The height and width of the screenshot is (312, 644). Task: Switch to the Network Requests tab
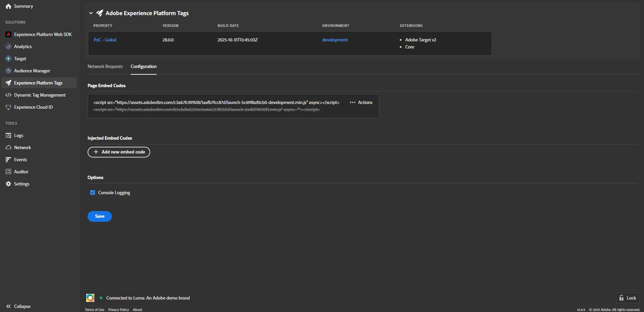105,66
